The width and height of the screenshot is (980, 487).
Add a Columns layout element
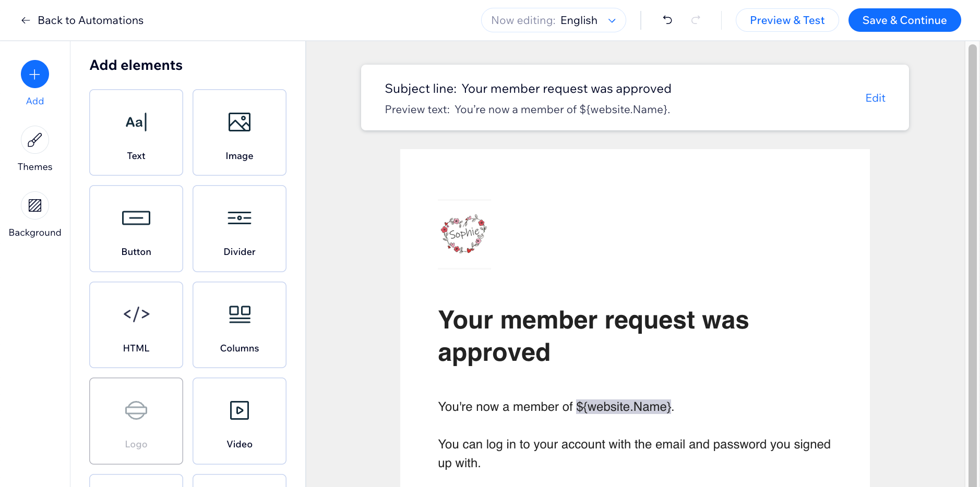239,324
